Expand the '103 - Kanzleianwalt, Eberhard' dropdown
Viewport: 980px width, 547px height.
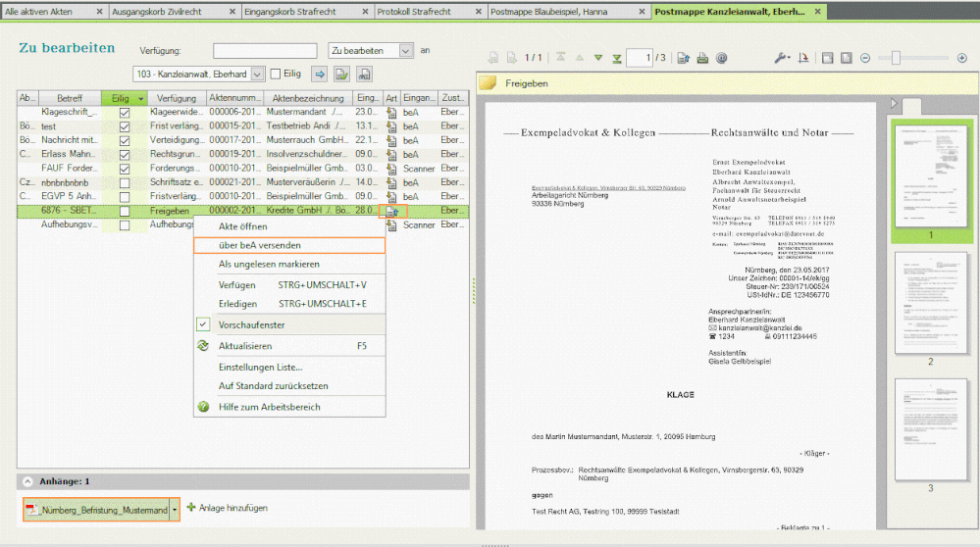257,74
